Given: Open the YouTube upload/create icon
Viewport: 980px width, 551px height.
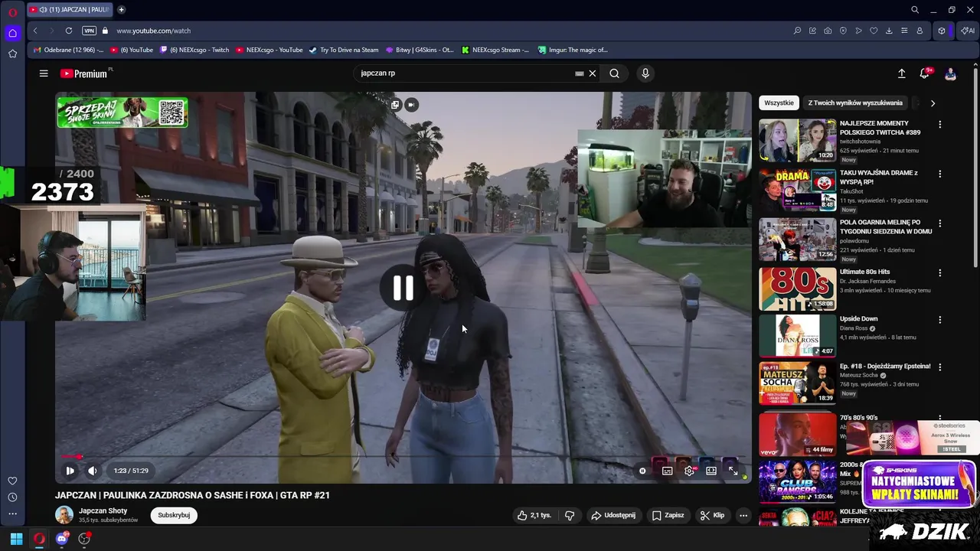Looking at the screenshot, I should tap(901, 73).
